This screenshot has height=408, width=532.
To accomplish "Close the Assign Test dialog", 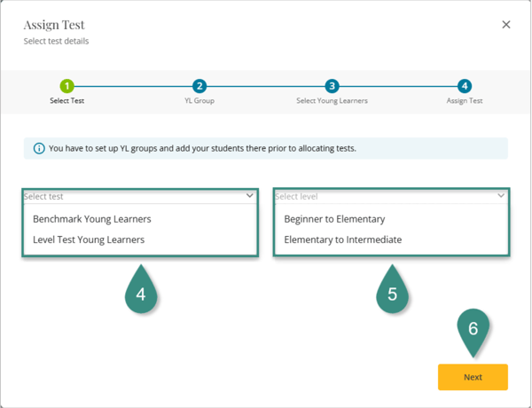I will point(506,25).
